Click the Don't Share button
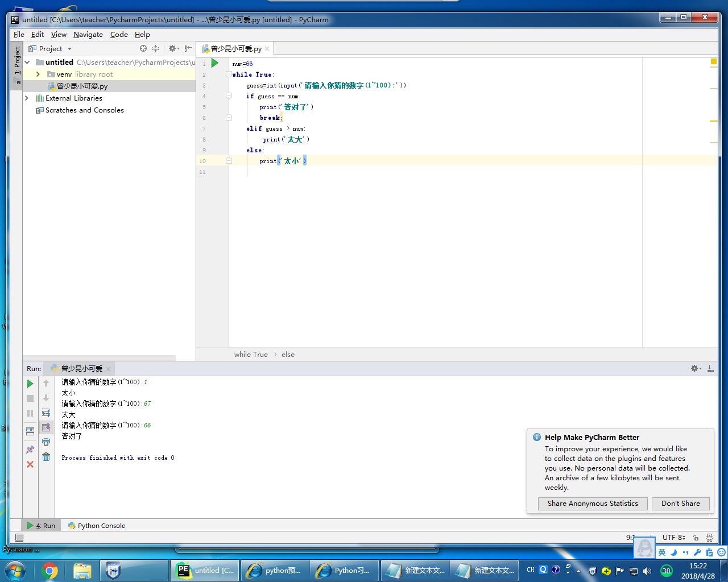 (680, 504)
